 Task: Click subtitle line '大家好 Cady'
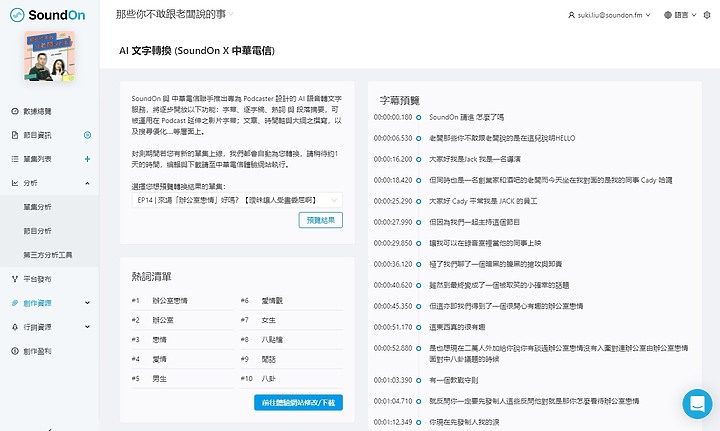[483, 201]
